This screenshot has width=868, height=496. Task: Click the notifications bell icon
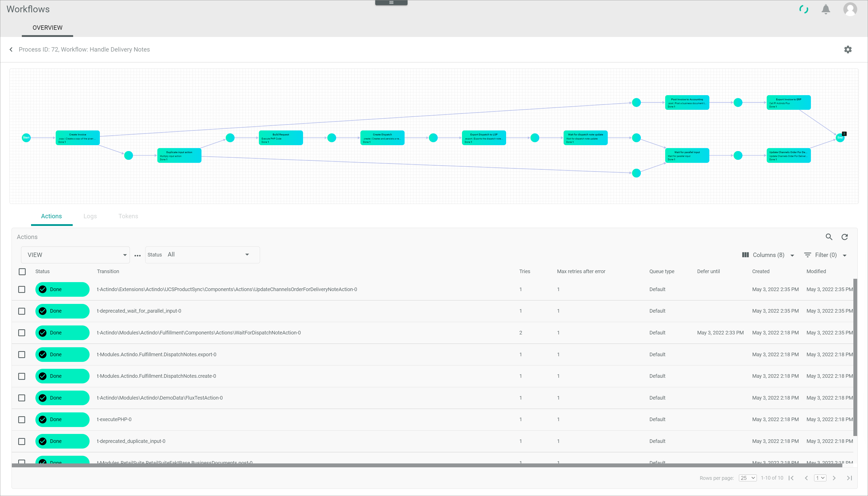coord(825,9)
